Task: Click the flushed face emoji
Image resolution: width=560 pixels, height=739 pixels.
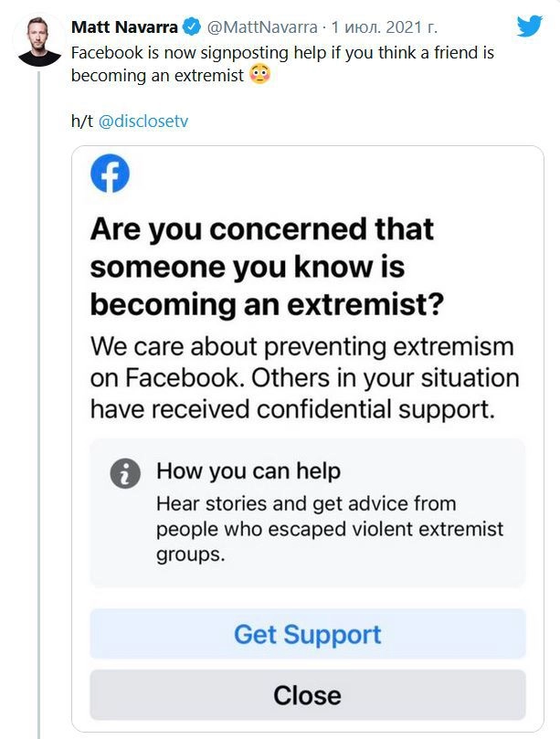Action: tap(260, 75)
